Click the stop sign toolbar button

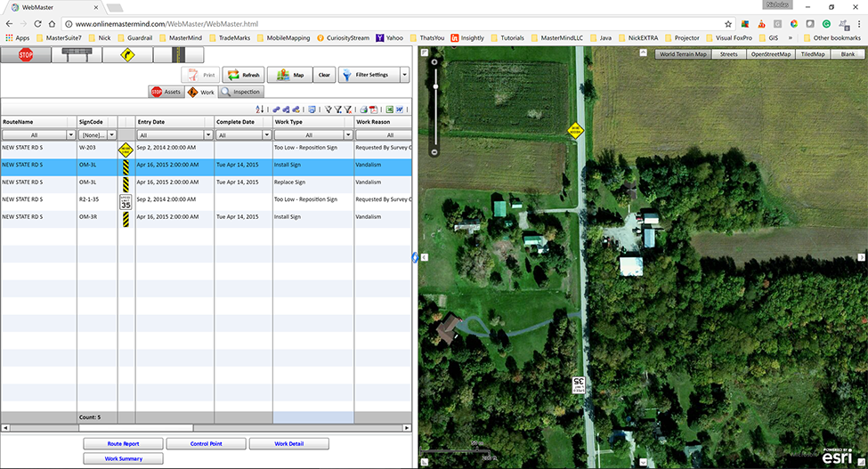pos(26,55)
